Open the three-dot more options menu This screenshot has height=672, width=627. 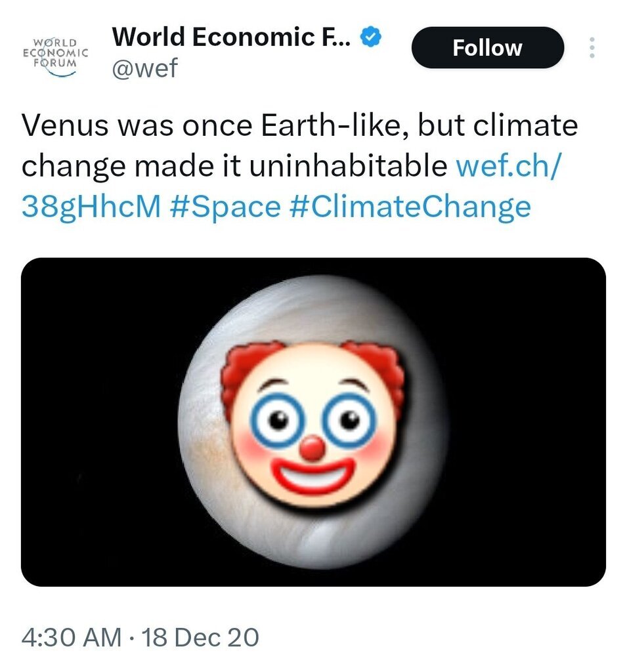click(x=592, y=48)
